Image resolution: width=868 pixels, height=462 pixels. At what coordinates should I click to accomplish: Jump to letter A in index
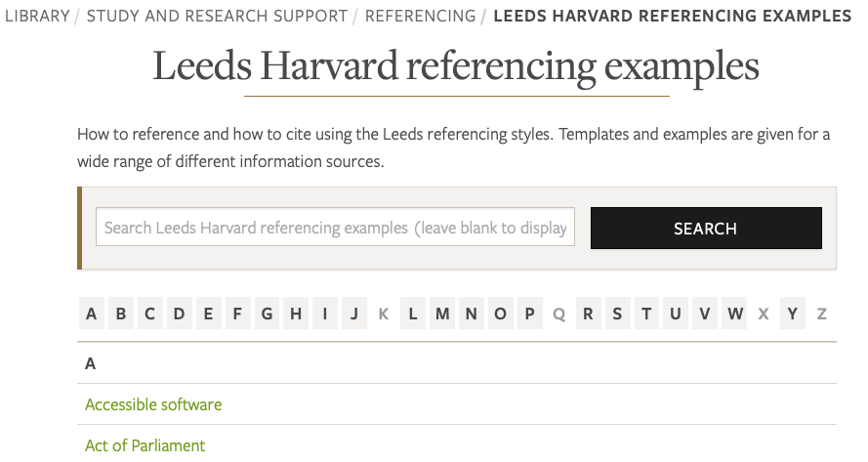(92, 314)
